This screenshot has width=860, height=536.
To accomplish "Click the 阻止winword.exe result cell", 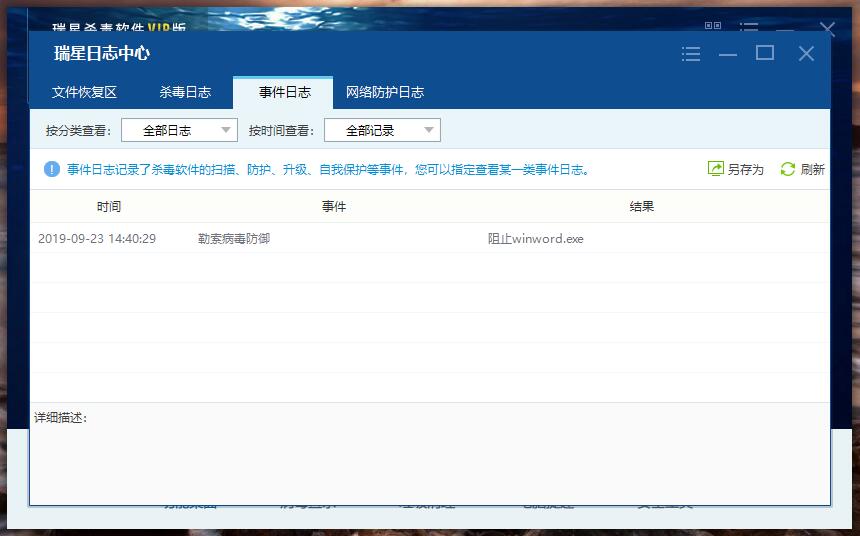I will [x=535, y=239].
